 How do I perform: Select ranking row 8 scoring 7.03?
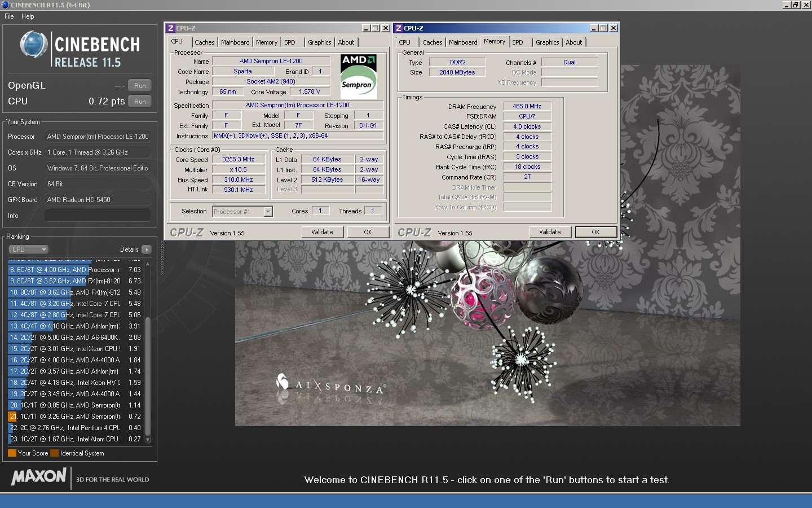pos(76,270)
